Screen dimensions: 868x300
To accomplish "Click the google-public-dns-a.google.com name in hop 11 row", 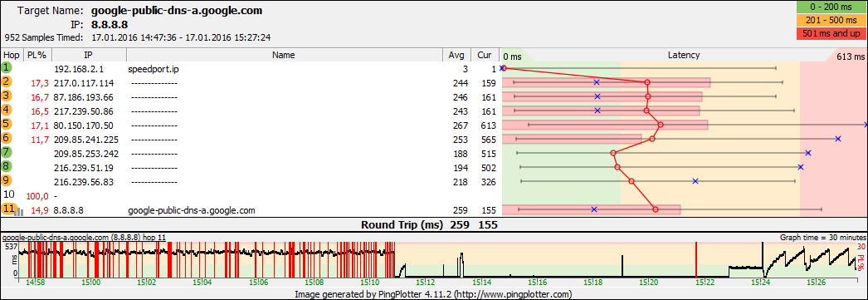I will pos(192,210).
